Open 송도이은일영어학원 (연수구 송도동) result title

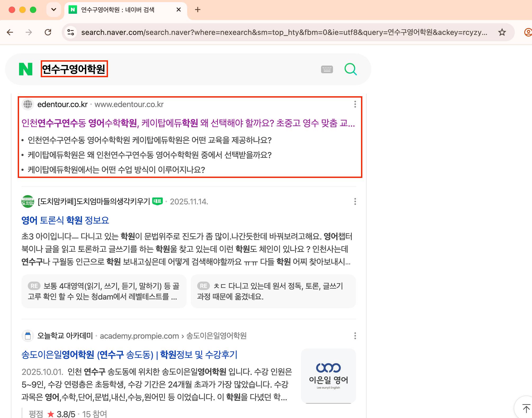pos(129,355)
